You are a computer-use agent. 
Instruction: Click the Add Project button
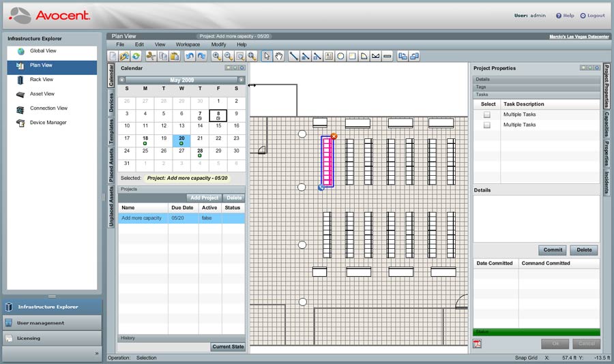pyautogui.click(x=205, y=198)
